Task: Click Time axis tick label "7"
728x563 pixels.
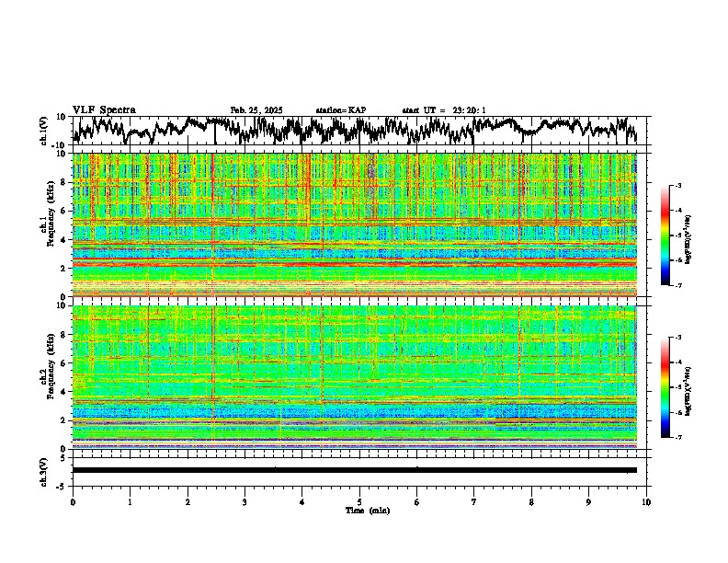Action: point(474,502)
